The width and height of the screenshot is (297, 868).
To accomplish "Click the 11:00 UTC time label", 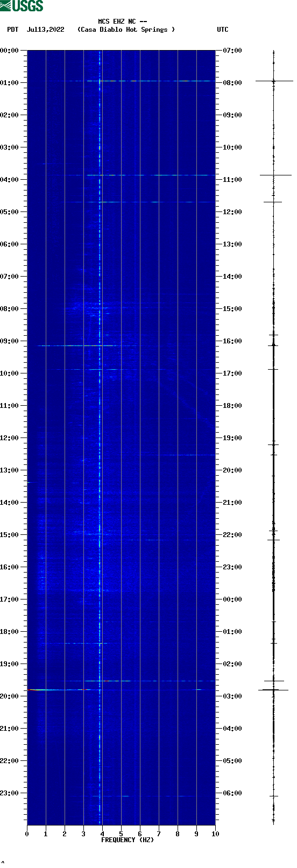I will [232, 180].
